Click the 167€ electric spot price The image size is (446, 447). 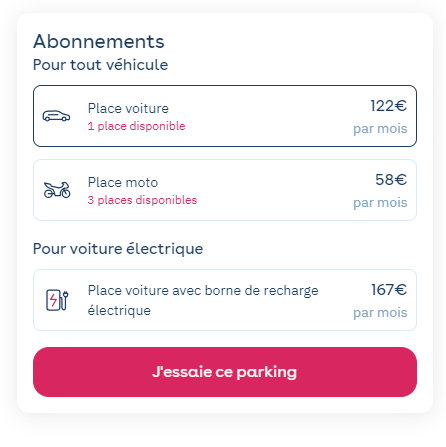[x=389, y=290]
